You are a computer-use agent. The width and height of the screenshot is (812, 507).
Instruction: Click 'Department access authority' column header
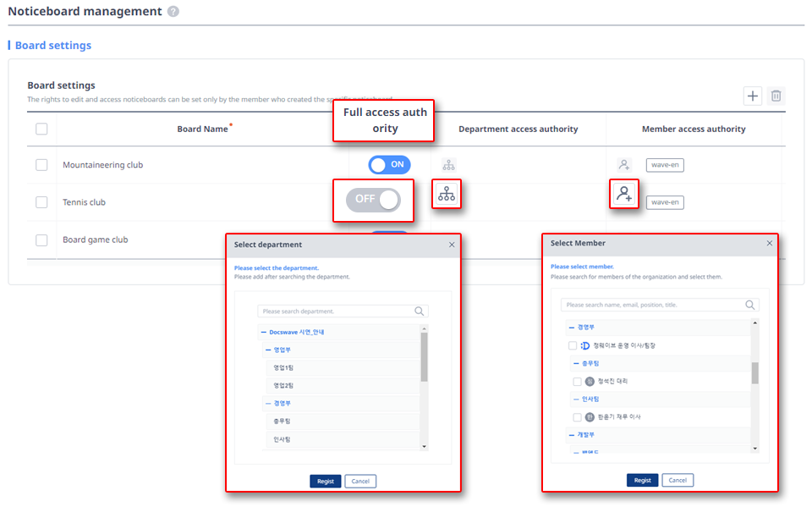pyautogui.click(x=518, y=130)
